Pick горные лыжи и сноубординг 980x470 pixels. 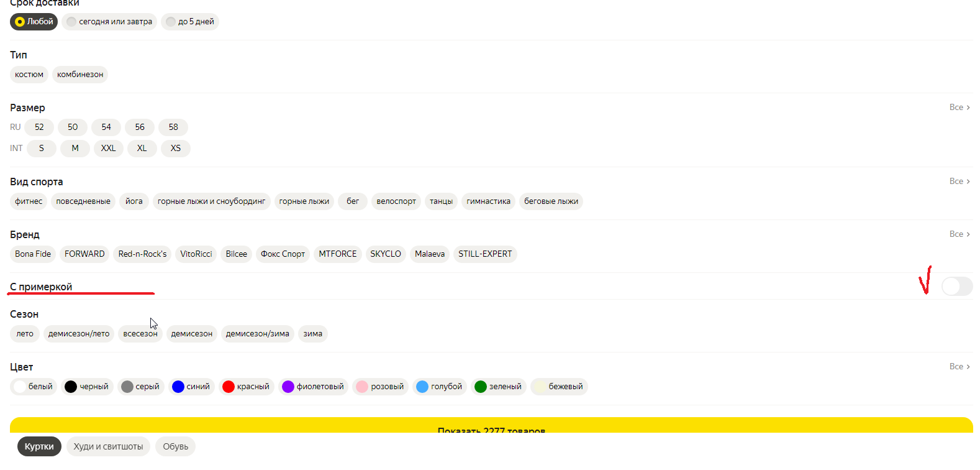[x=212, y=201]
